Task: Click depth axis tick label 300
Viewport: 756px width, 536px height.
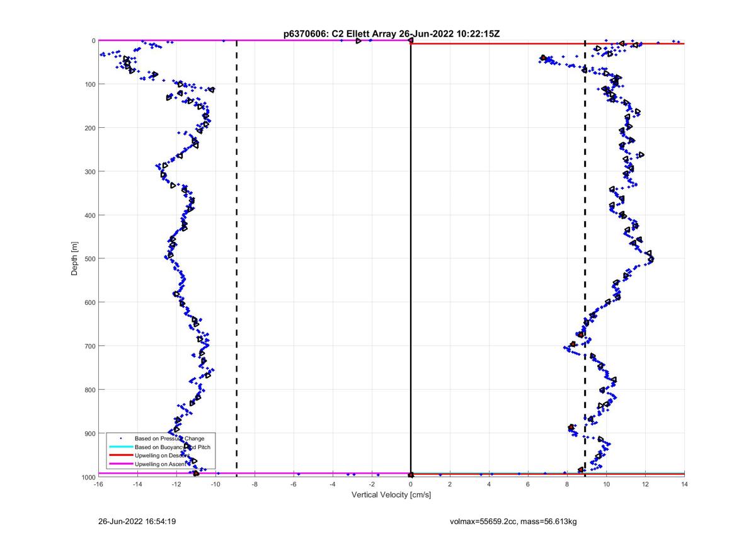Action: point(89,171)
